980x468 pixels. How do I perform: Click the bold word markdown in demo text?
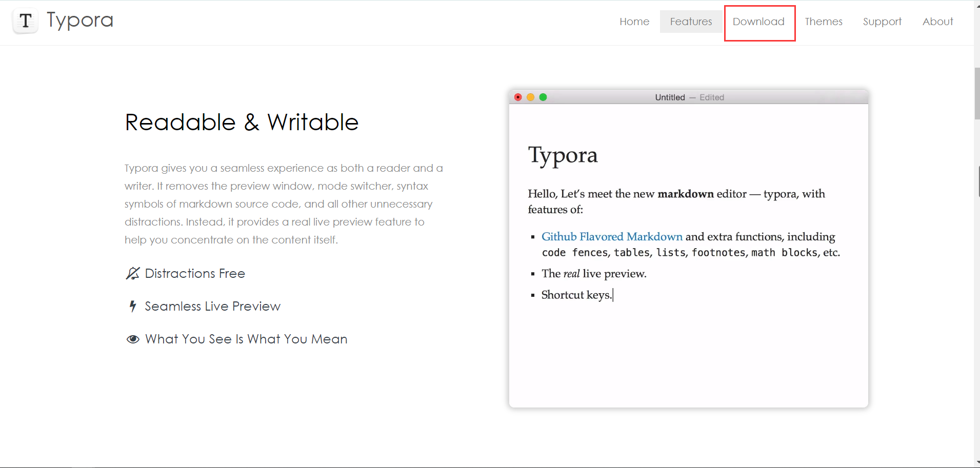click(686, 194)
